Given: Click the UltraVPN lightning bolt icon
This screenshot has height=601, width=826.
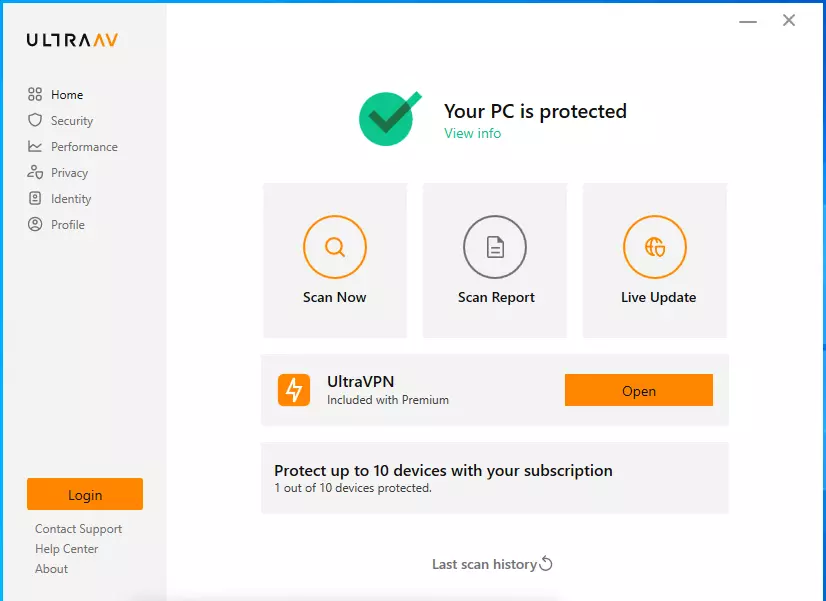Looking at the screenshot, I should (294, 390).
